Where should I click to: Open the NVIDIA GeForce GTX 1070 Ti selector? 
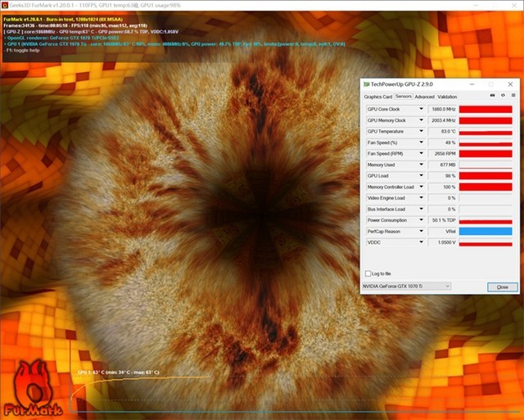[x=406, y=287]
